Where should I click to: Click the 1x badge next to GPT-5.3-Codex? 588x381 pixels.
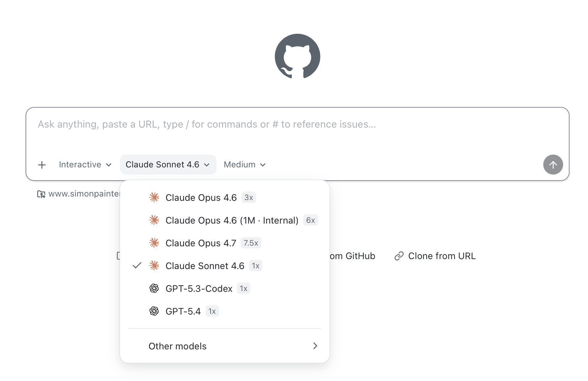coord(244,288)
